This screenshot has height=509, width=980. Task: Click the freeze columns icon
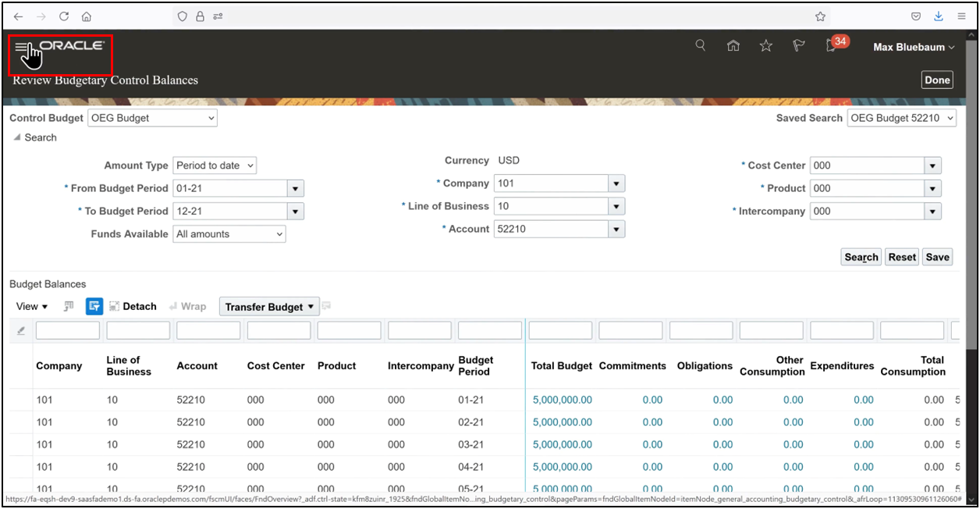pyautogui.click(x=68, y=306)
